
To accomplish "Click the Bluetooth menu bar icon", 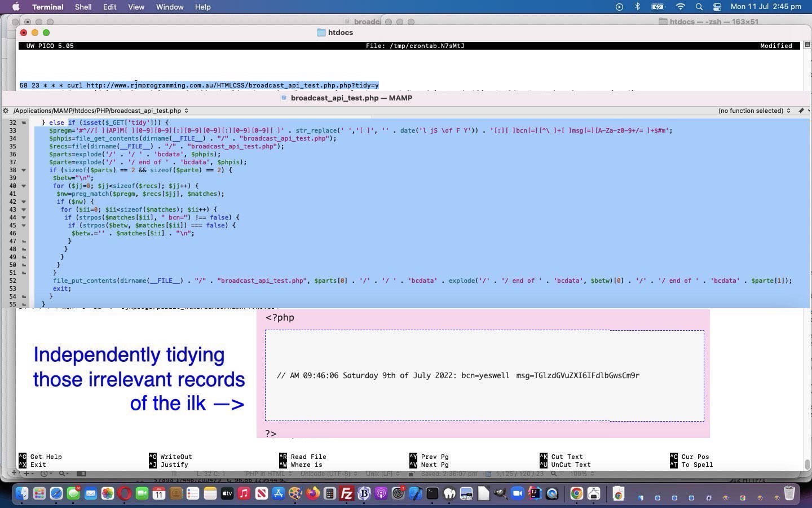I will point(638,7).
